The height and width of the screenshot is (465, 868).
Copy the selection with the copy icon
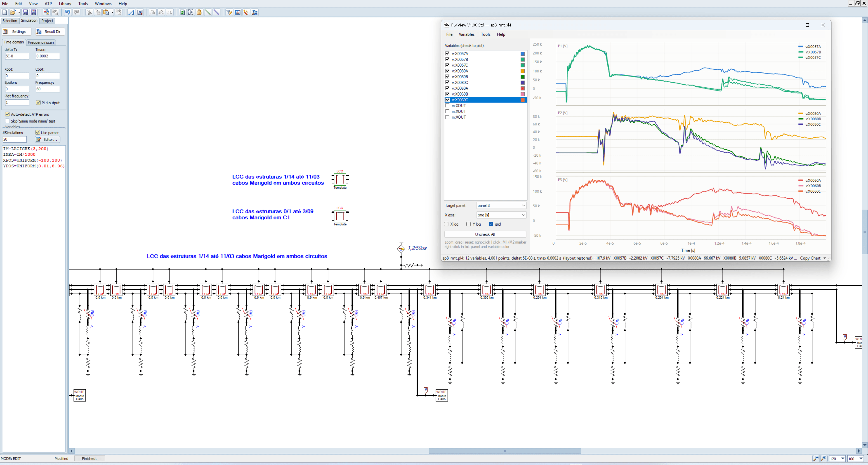[x=98, y=12]
